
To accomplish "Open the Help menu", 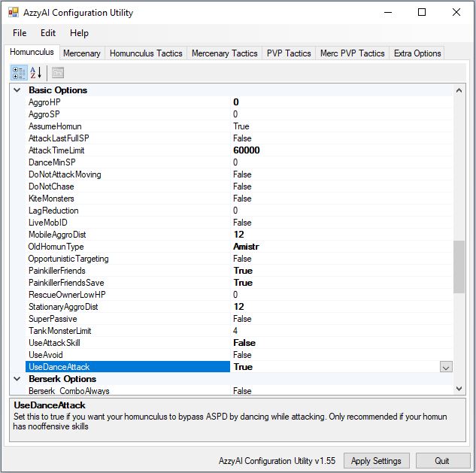I will tap(79, 33).
